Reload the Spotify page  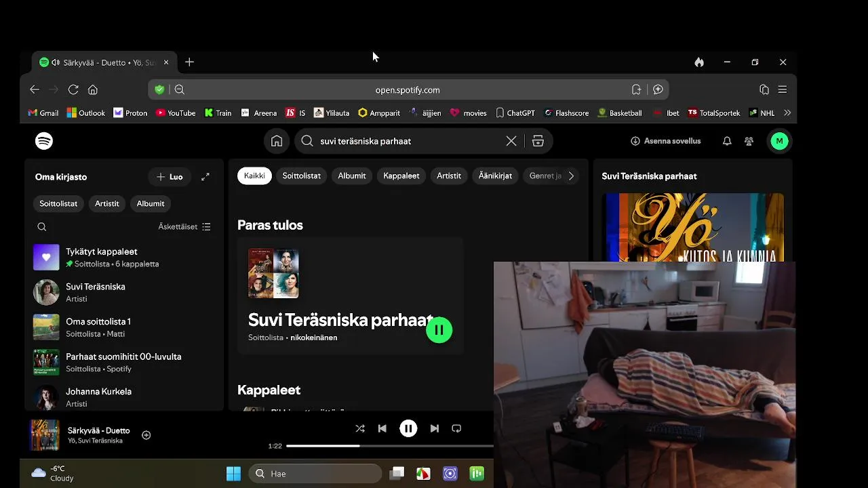(73, 89)
